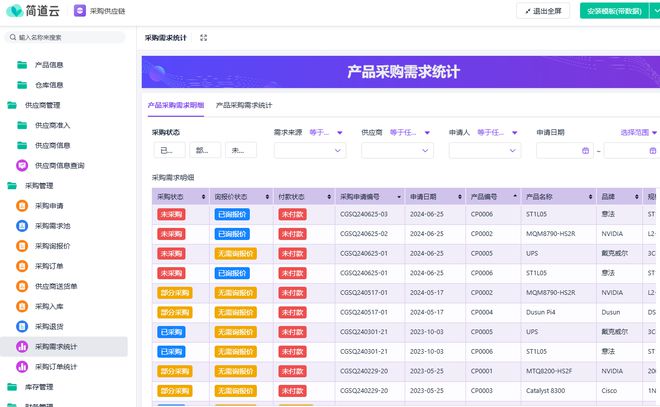The width and height of the screenshot is (660, 407).
Task: Open the 供应商 dropdown box
Action: point(397,150)
